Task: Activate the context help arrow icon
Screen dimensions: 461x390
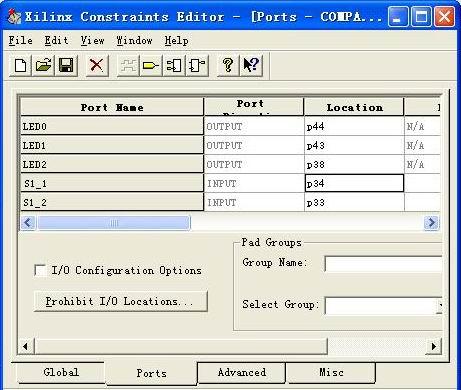Action: 251,65
